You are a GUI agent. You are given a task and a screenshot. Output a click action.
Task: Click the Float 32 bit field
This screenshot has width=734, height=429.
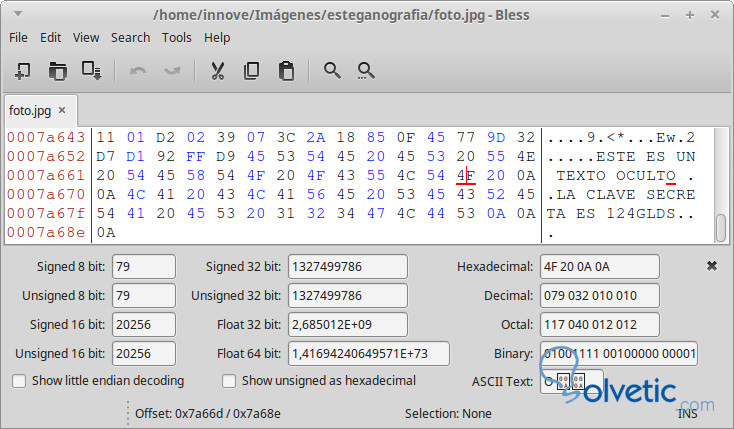[348, 325]
